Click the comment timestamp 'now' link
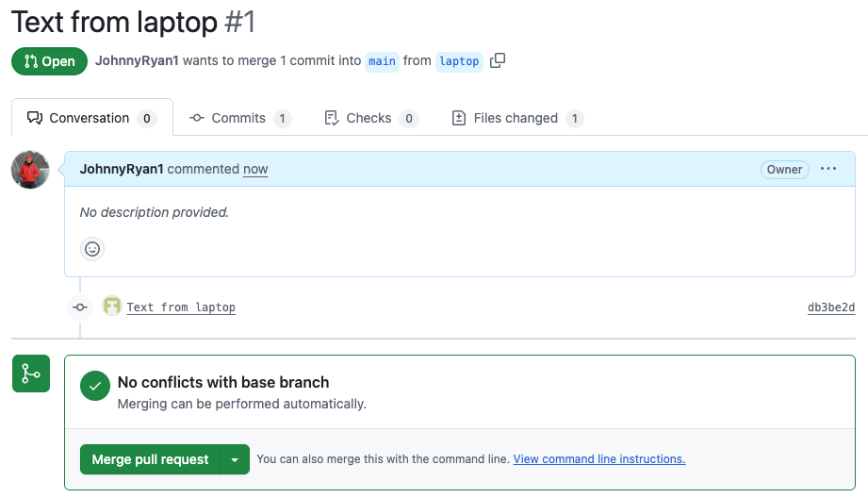The height and width of the screenshot is (498, 868). (255, 169)
